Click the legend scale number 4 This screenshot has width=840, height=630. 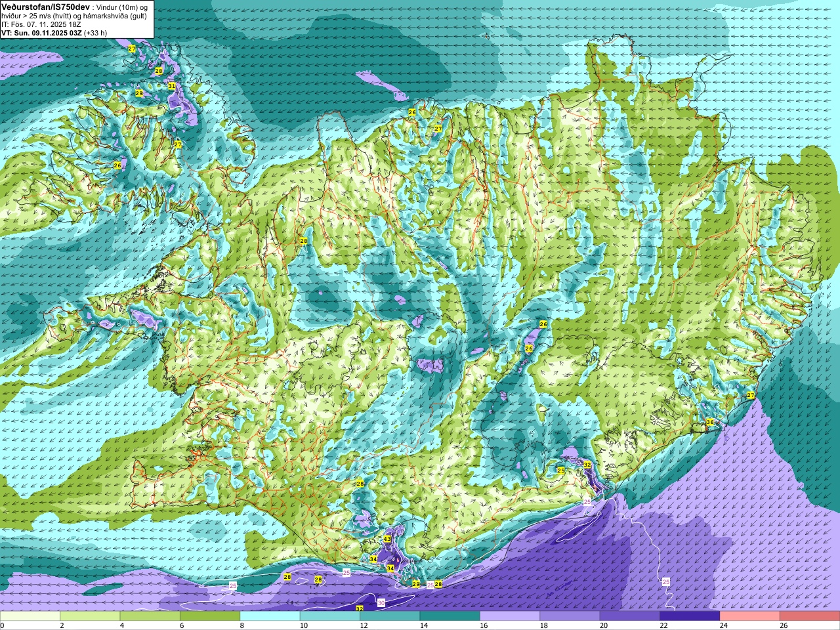click(x=122, y=625)
